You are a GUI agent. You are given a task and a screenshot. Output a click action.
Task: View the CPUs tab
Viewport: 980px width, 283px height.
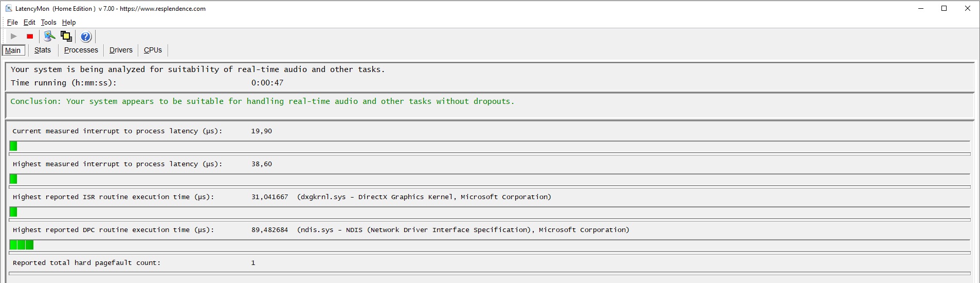(x=153, y=50)
